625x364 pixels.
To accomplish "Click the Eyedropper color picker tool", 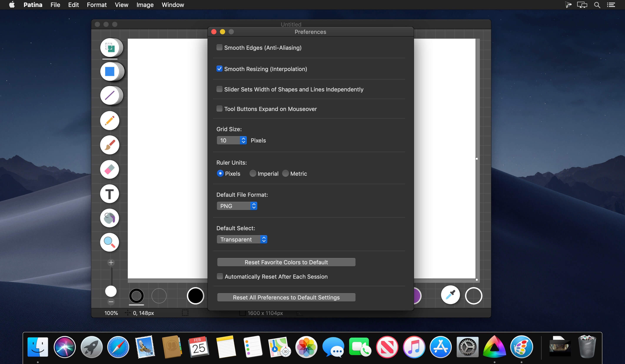I will click(x=450, y=295).
